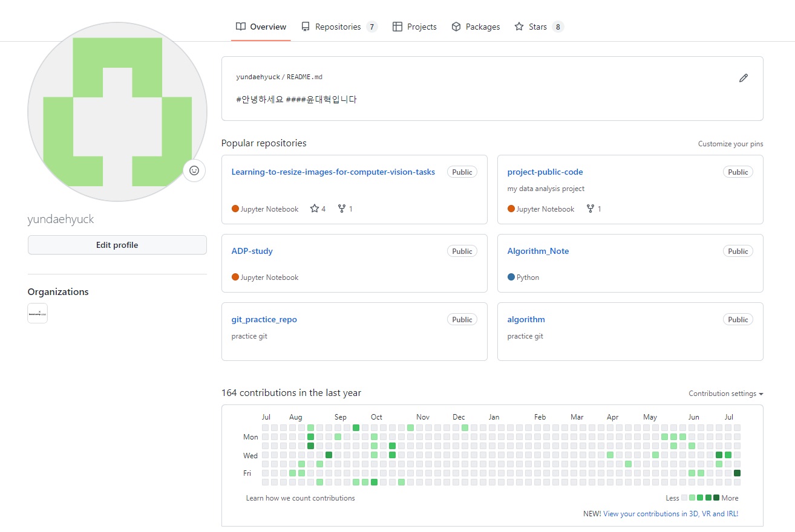Click the '164 contributions in the last year' heading
Viewport: 795px width, 532px height.
pyautogui.click(x=291, y=393)
